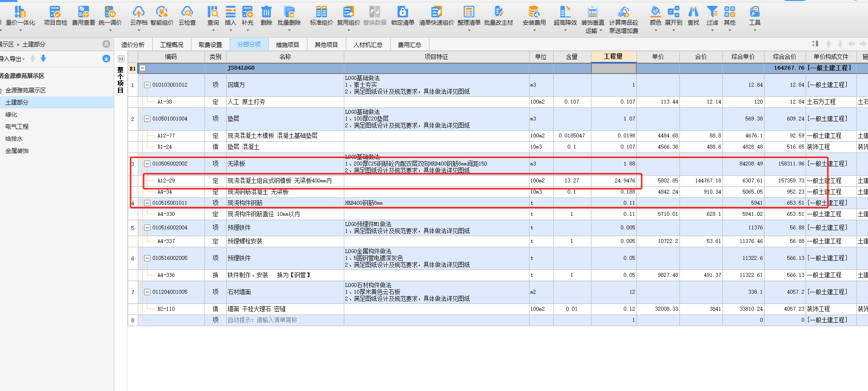Click the 综合单价 column header

[743, 57]
